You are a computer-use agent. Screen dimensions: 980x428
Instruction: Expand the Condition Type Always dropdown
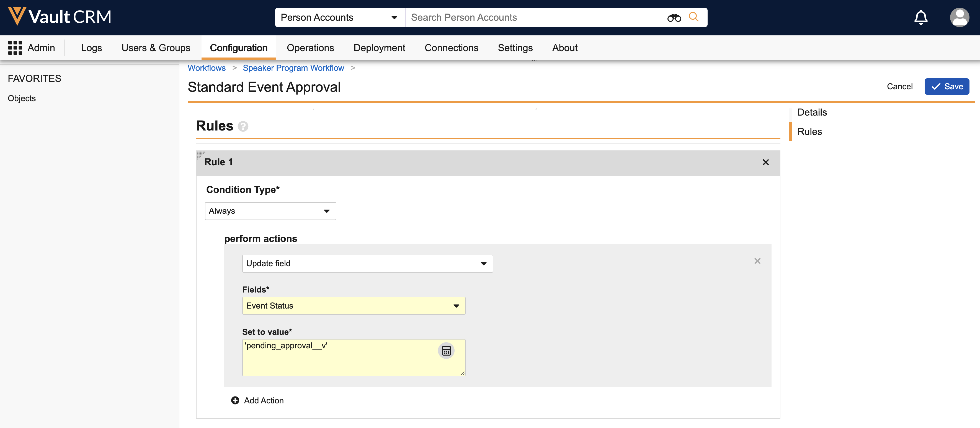[x=270, y=211]
